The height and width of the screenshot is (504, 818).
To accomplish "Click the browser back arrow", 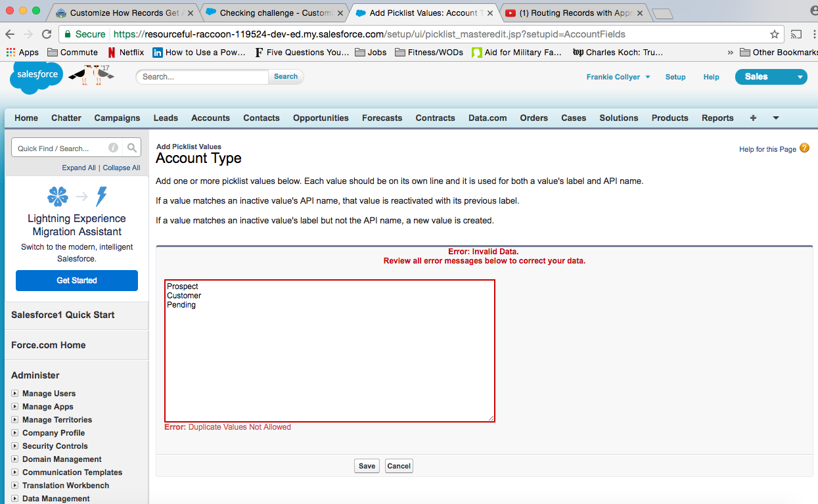I will coord(10,34).
